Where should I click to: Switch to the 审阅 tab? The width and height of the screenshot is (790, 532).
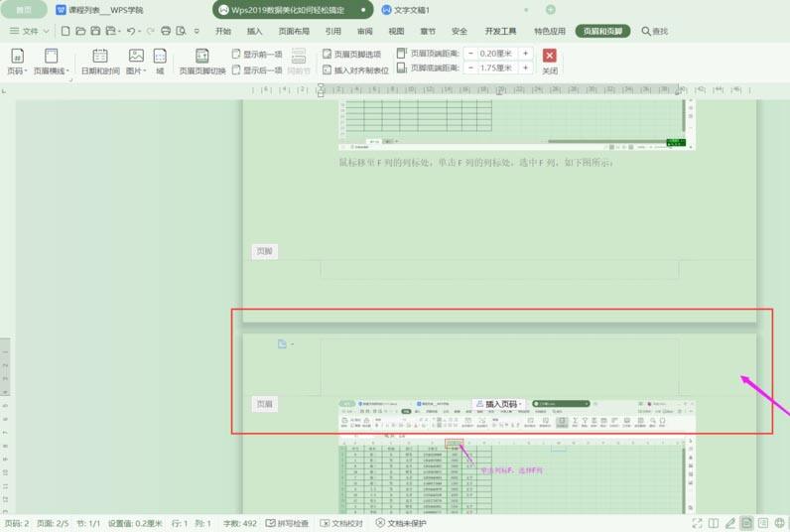point(365,31)
